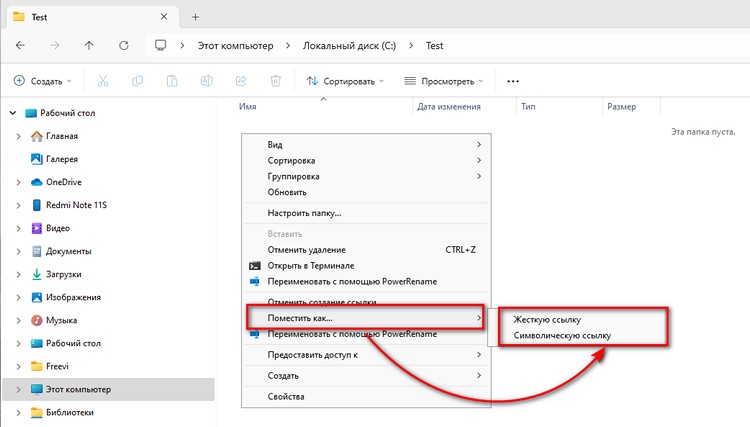The image size is (750, 427).
Task: Expand the Документы tree node
Action: 18,252
